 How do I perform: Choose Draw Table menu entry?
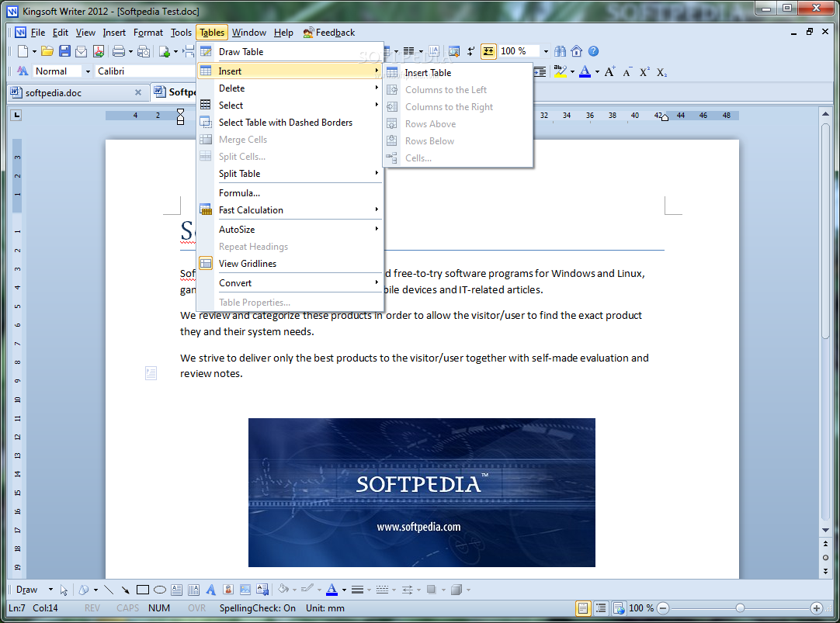(290, 52)
